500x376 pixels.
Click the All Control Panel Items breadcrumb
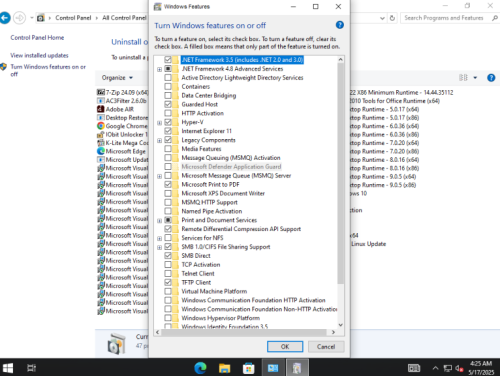tap(124, 18)
